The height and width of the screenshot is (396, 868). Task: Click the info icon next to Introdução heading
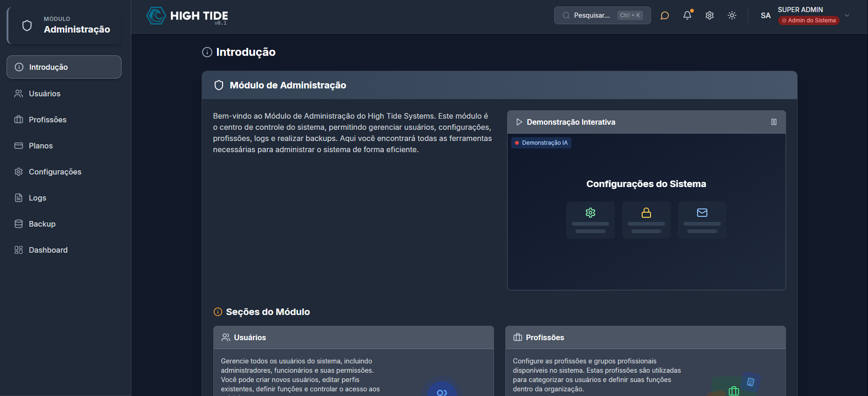coord(207,52)
